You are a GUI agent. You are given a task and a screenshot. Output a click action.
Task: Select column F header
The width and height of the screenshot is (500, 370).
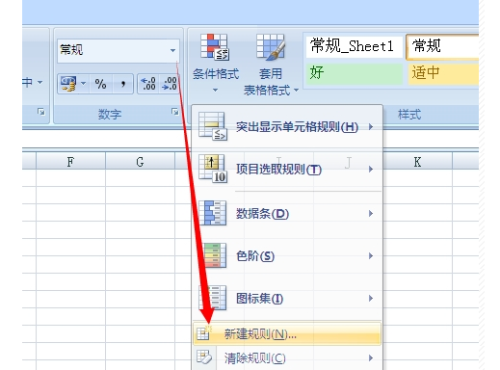[71, 162]
